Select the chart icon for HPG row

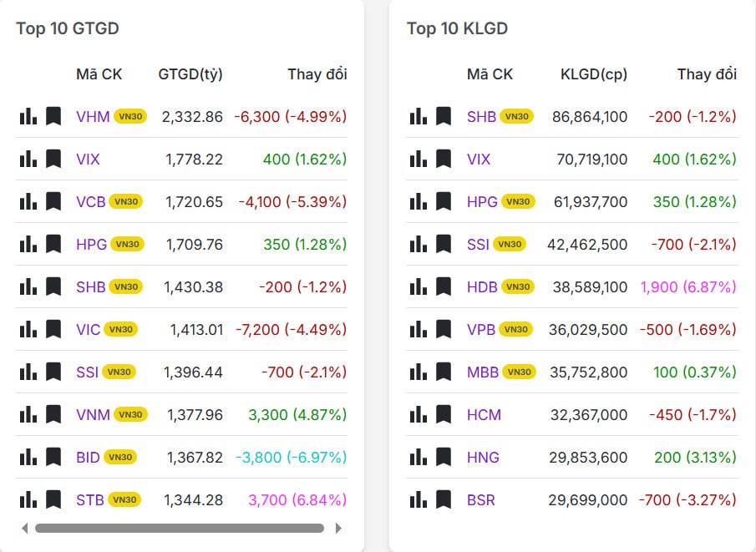(x=26, y=244)
